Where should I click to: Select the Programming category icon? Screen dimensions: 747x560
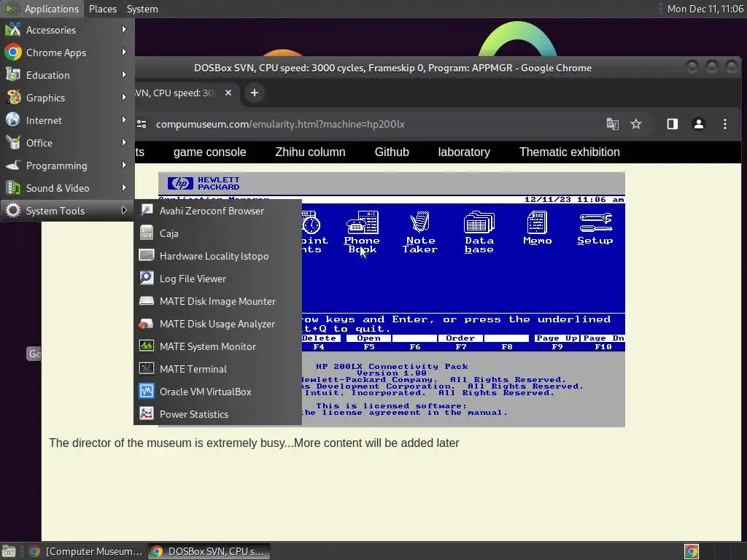point(13,166)
